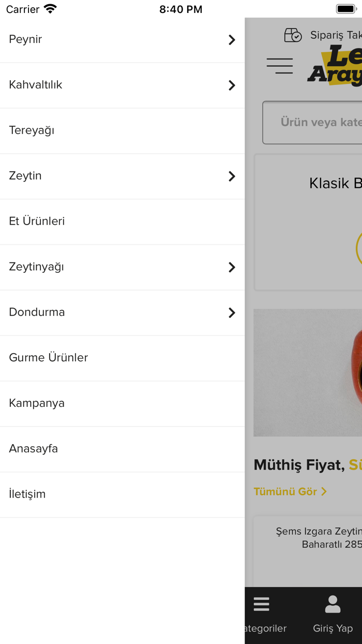Expand the Zeytinyağı submenu arrow

pos(232,267)
